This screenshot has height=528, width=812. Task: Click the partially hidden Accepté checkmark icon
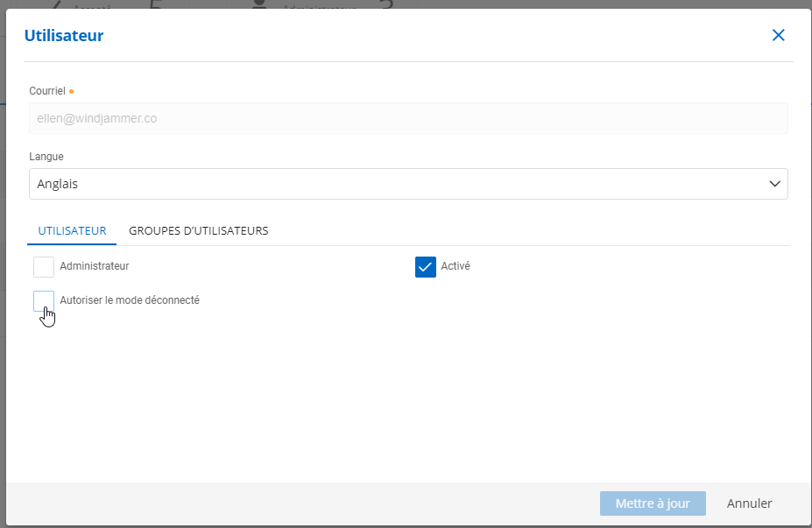click(x=58, y=4)
